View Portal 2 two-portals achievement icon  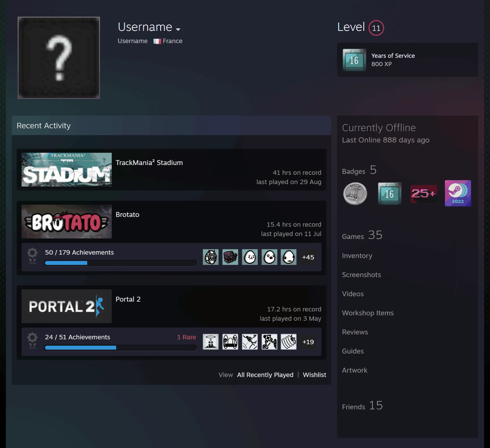(x=230, y=342)
